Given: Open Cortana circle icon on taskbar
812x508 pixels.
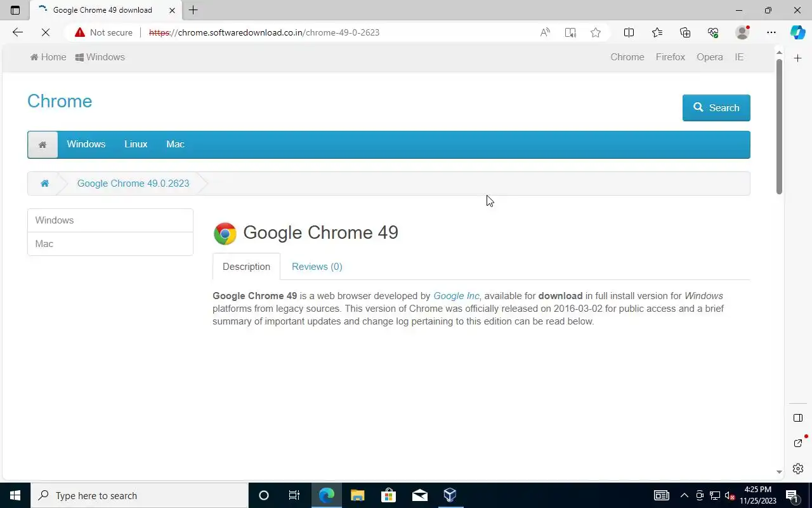Looking at the screenshot, I should tap(264, 495).
